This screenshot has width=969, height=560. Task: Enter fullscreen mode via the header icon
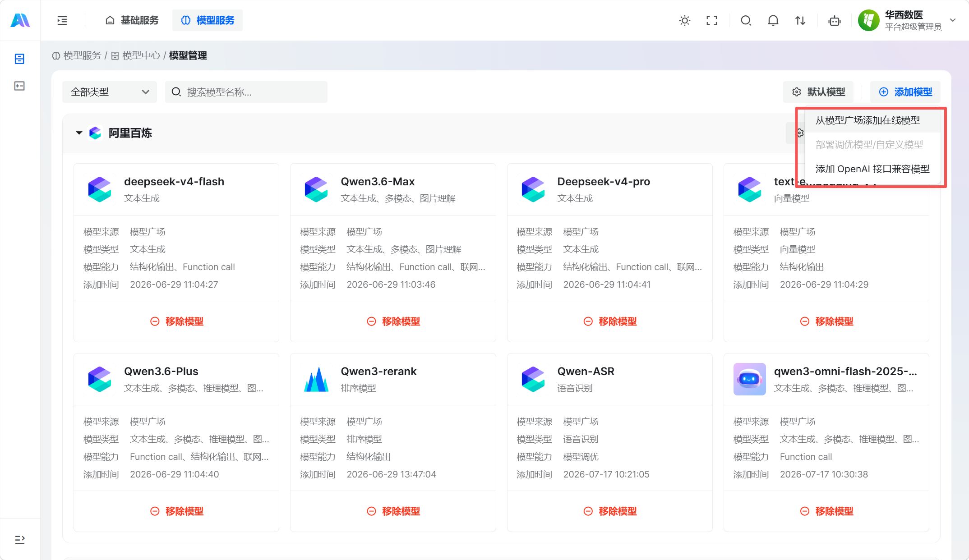pos(712,20)
